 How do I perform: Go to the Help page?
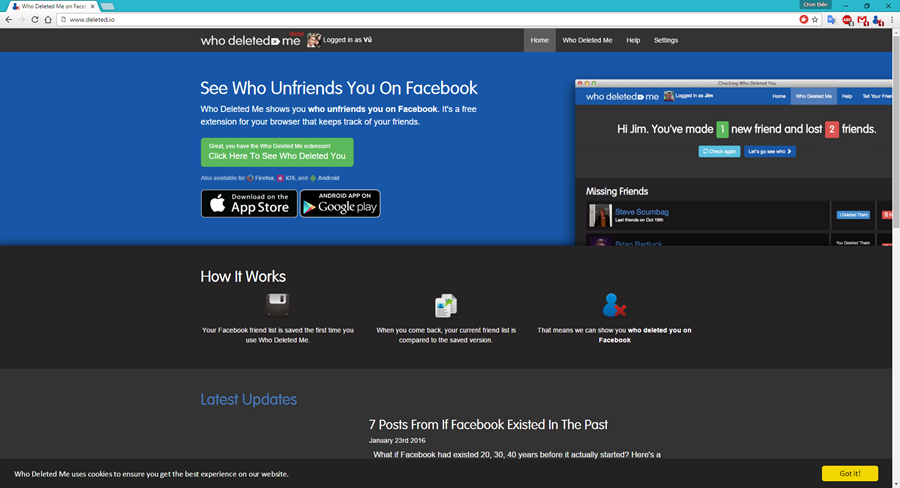pos(633,40)
